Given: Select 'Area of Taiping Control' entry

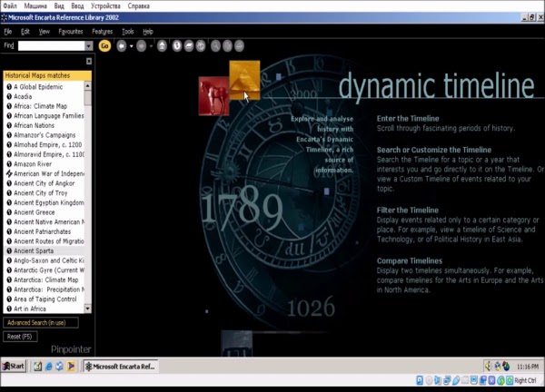Looking at the screenshot, I should [45, 299].
